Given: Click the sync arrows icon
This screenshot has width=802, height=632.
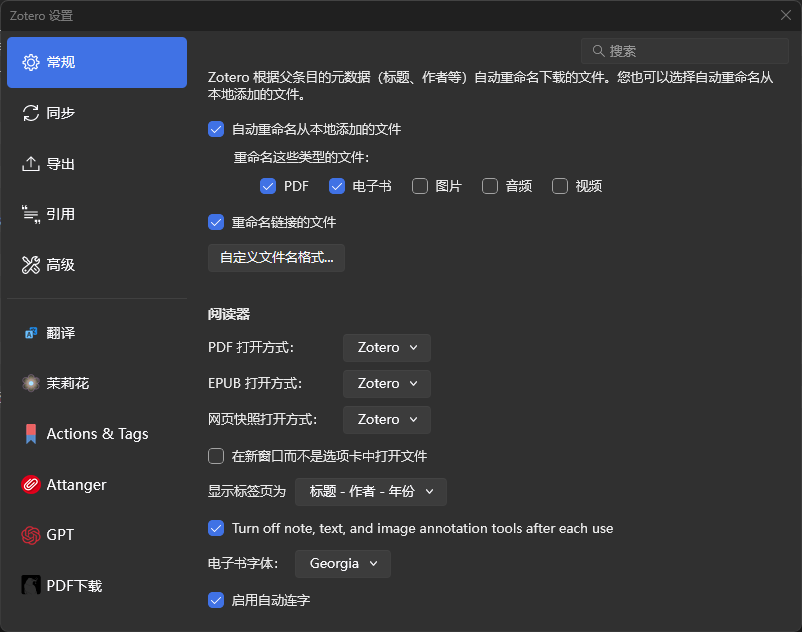Looking at the screenshot, I should [x=31, y=113].
